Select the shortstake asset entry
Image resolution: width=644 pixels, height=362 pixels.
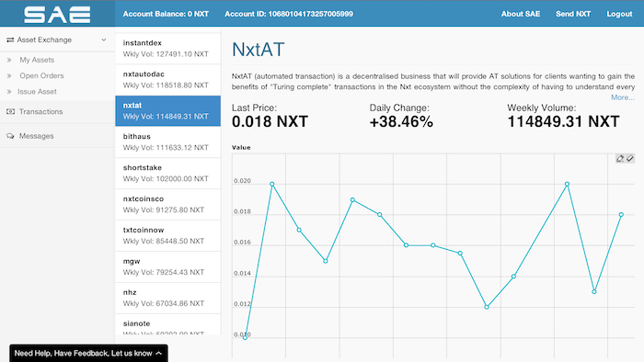(168, 173)
